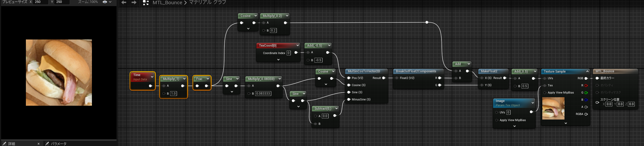Click the RGBA output pin on Texture Sample
The width and height of the screenshot is (644, 146).
[586, 114]
